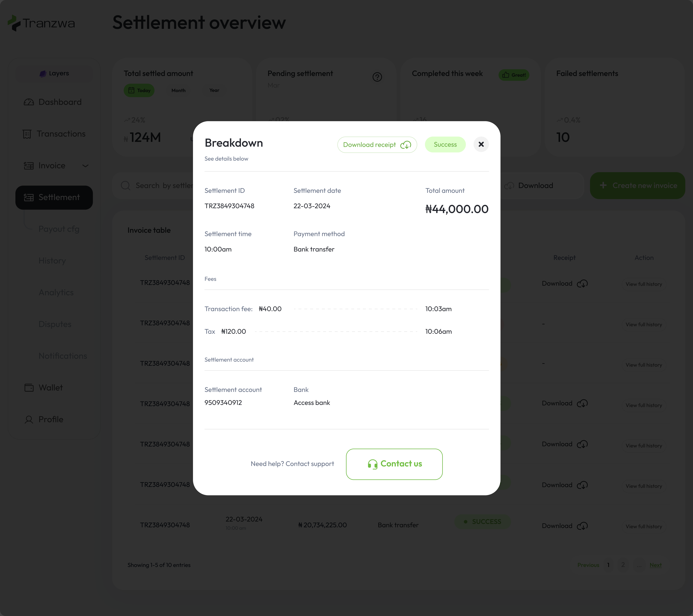Go to page 1
This screenshot has width=693, height=616.
point(608,565)
